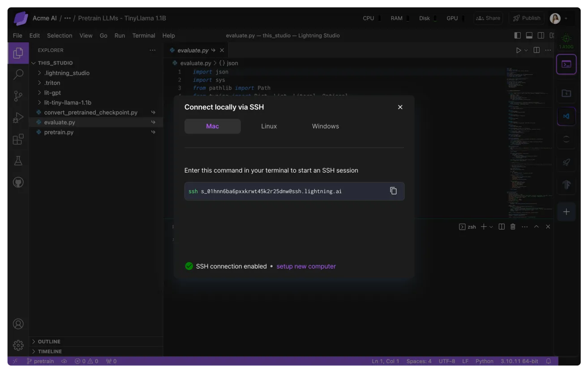Open editor More Actions ellipsis
Screen dimensions: 588x373
[548, 50]
